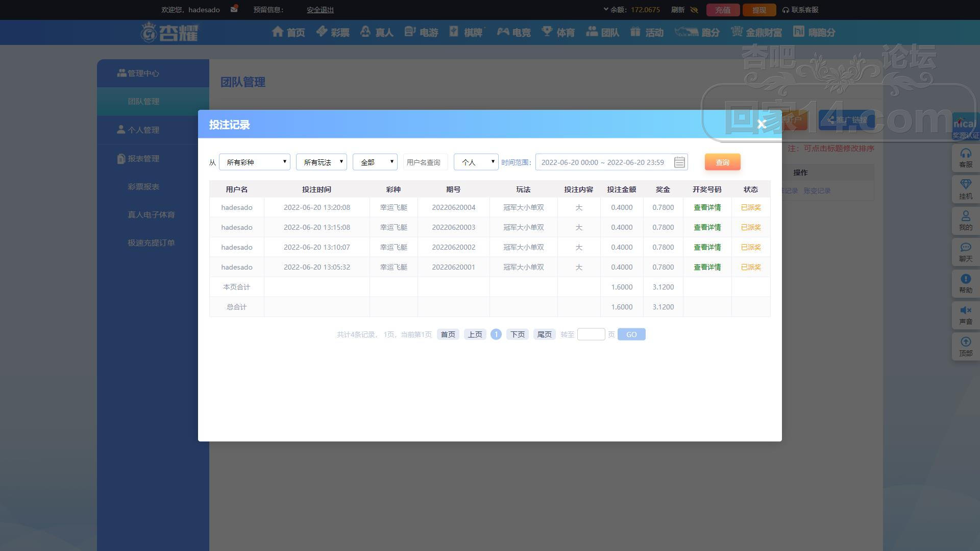This screenshot has height=551, width=980.
Task: Click 联系客服 contact support link
Action: point(800,10)
